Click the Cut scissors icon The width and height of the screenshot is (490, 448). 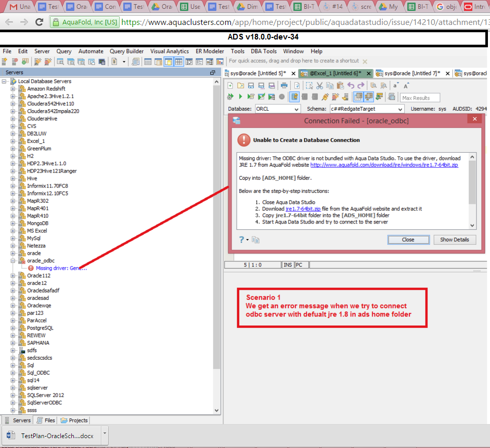pyautogui.click(x=319, y=86)
